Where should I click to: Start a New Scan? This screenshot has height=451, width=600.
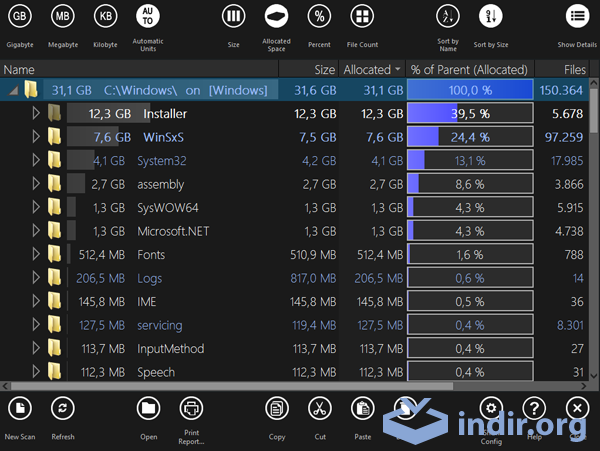[x=20, y=409]
